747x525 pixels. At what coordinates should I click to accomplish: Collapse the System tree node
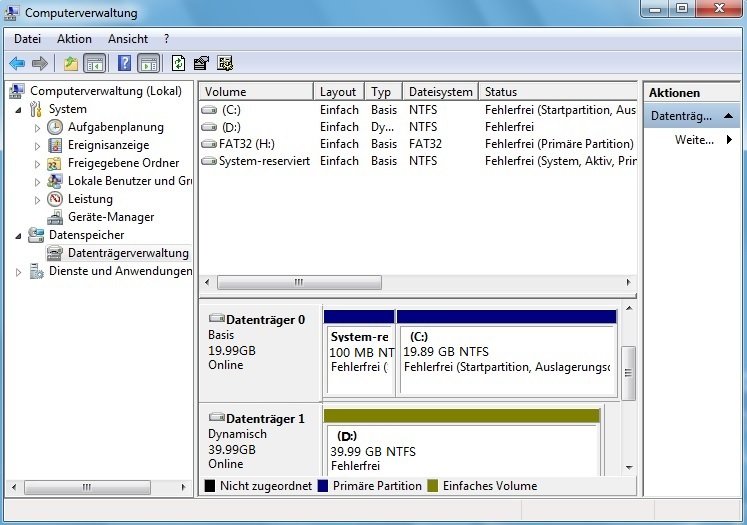pyautogui.click(x=19, y=110)
